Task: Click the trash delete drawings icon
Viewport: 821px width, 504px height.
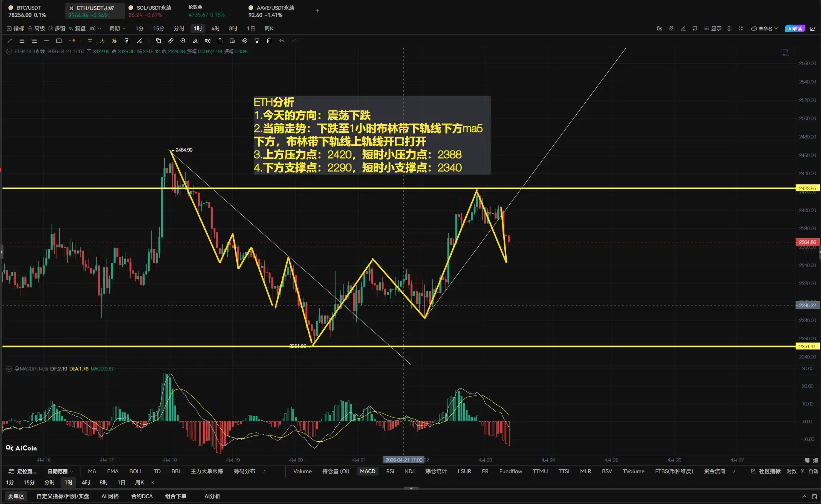Action: [269, 41]
